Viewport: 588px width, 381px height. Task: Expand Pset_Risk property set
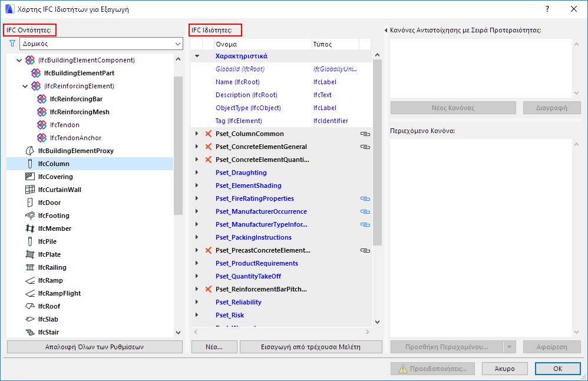click(197, 315)
